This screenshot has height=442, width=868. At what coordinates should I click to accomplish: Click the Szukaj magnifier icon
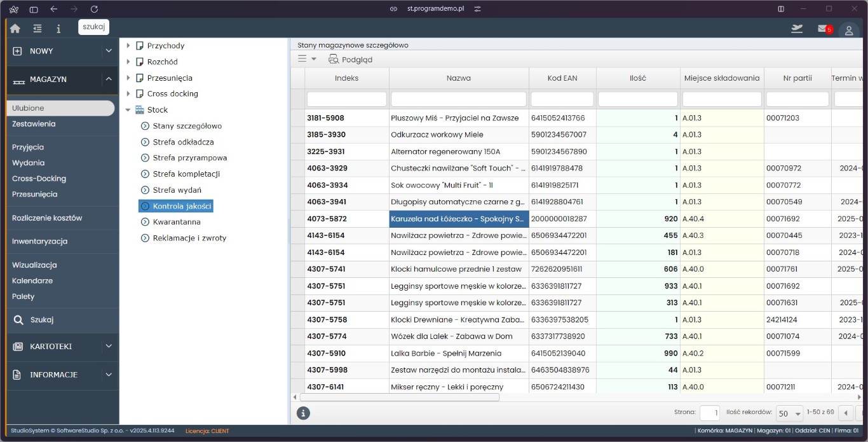[x=18, y=320]
